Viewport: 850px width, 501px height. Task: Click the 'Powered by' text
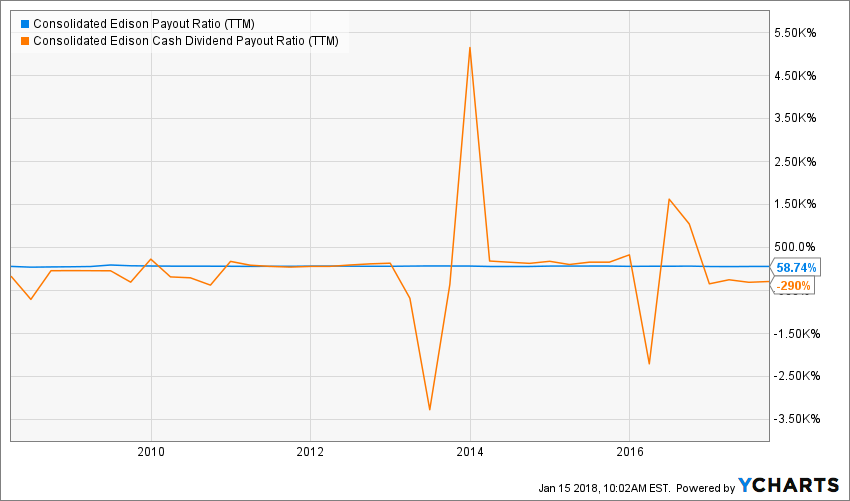[x=706, y=487]
